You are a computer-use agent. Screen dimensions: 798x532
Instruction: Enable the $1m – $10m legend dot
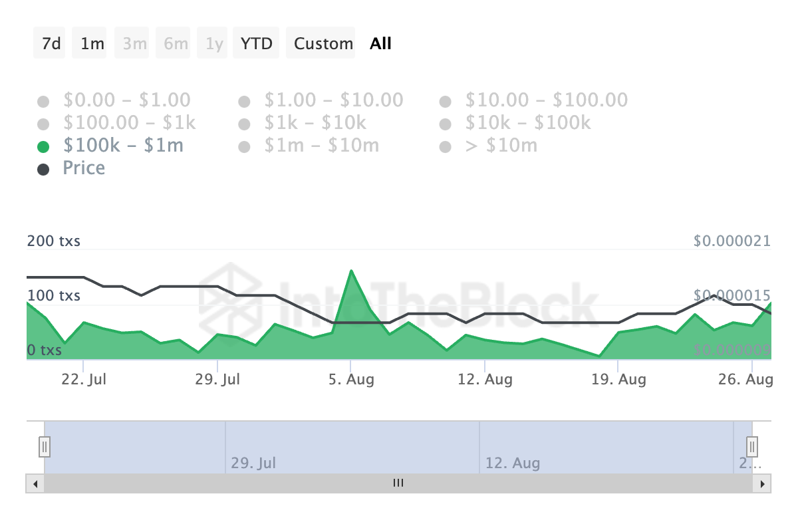(x=244, y=146)
